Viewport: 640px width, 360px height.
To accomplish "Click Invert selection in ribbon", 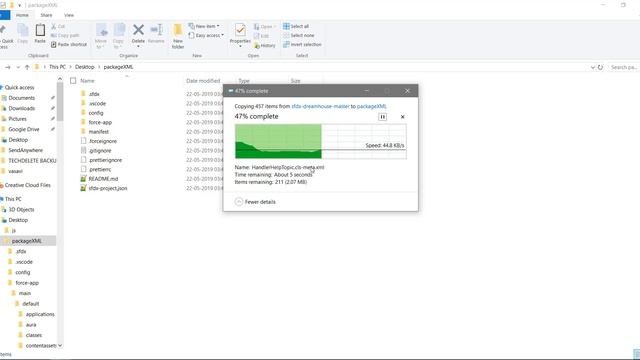I will coord(302,44).
